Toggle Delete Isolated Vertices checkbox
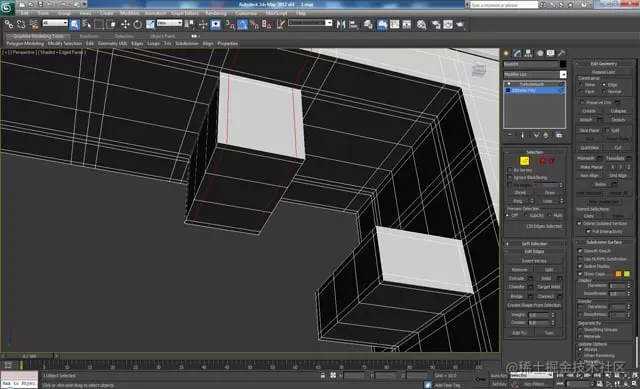640x389 pixels. click(x=579, y=224)
